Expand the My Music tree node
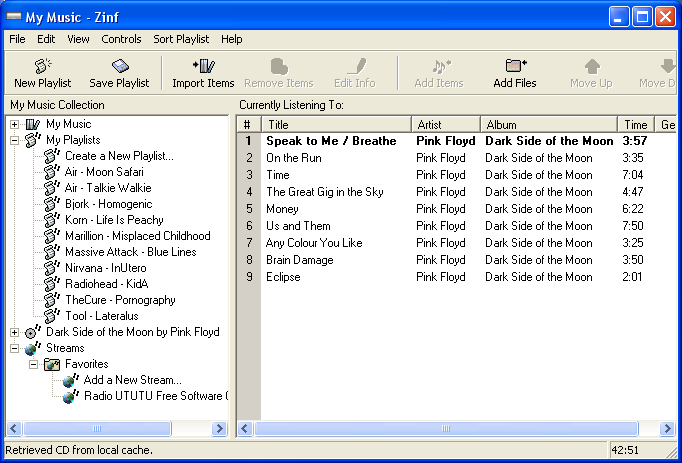682x463 pixels. tap(14, 124)
